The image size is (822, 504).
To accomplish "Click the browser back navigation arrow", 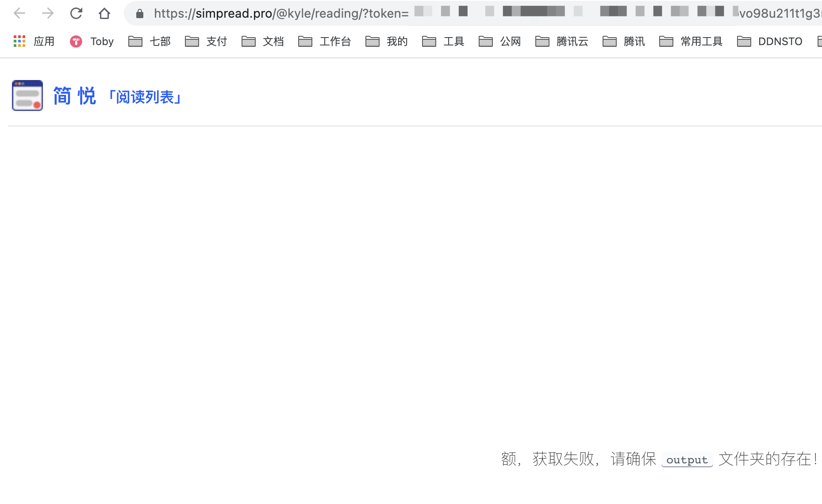I will [x=19, y=13].
